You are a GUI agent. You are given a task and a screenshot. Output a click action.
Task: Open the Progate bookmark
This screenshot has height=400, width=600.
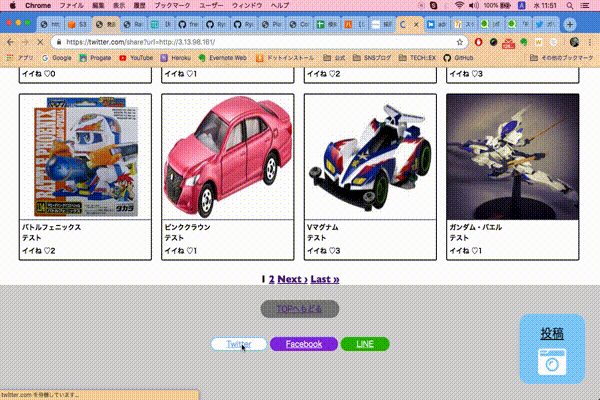(x=95, y=58)
